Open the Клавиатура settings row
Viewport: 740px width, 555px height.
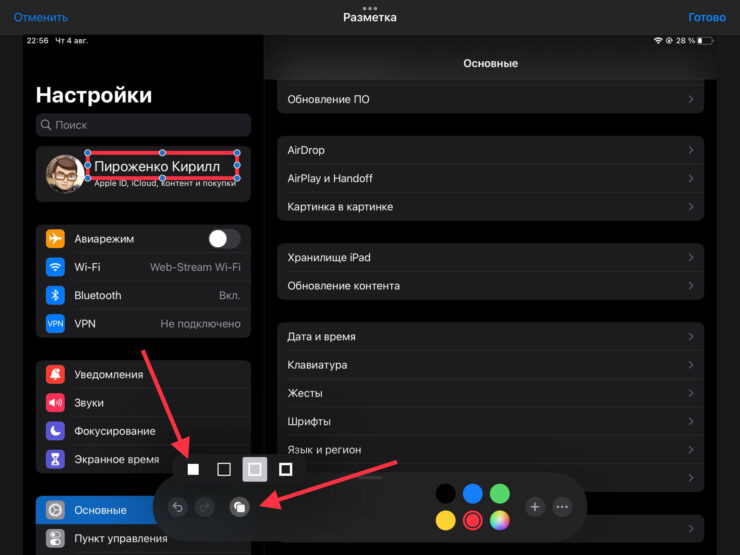pos(490,365)
